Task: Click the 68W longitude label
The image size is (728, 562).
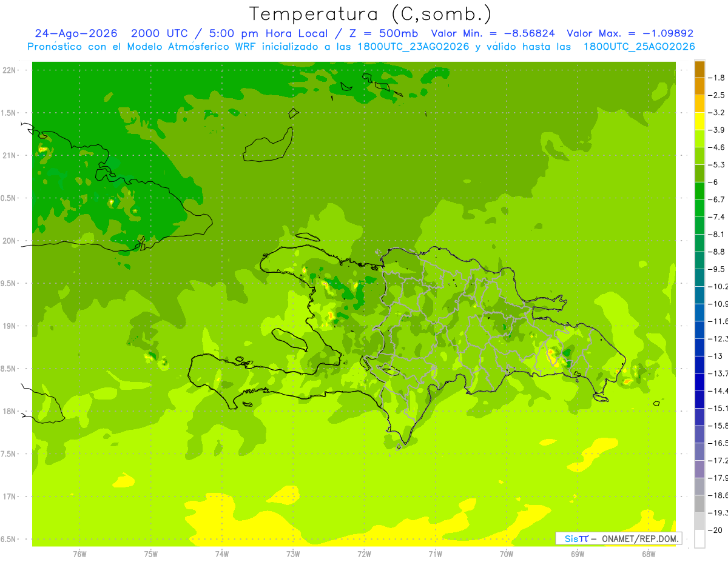Action: pyautogui.click(x=649, y=554)
